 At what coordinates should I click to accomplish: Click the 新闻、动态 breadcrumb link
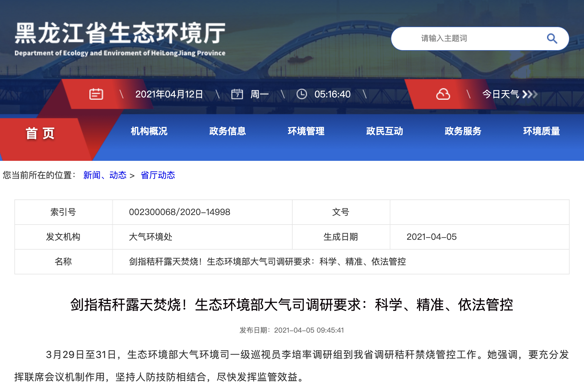tap(105, 175)
